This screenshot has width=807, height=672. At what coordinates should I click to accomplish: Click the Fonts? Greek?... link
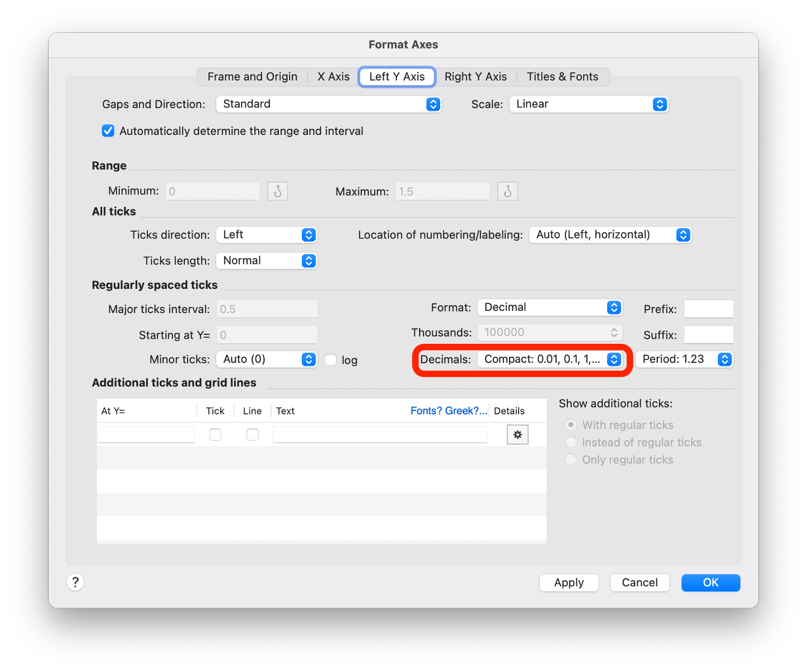click(x=449, y=411)
